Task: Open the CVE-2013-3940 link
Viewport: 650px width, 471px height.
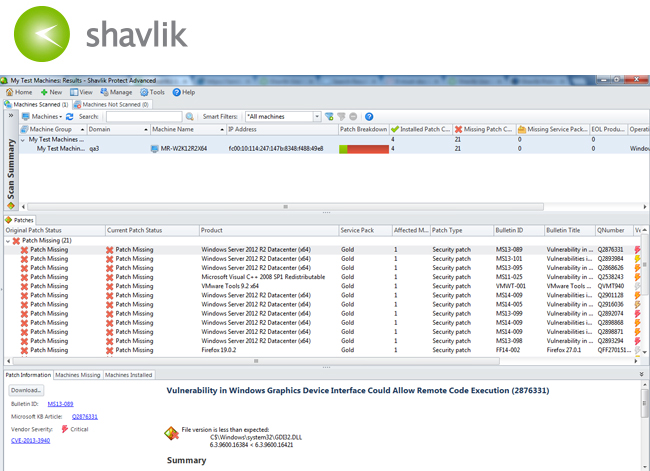Action: pos(30,441)
